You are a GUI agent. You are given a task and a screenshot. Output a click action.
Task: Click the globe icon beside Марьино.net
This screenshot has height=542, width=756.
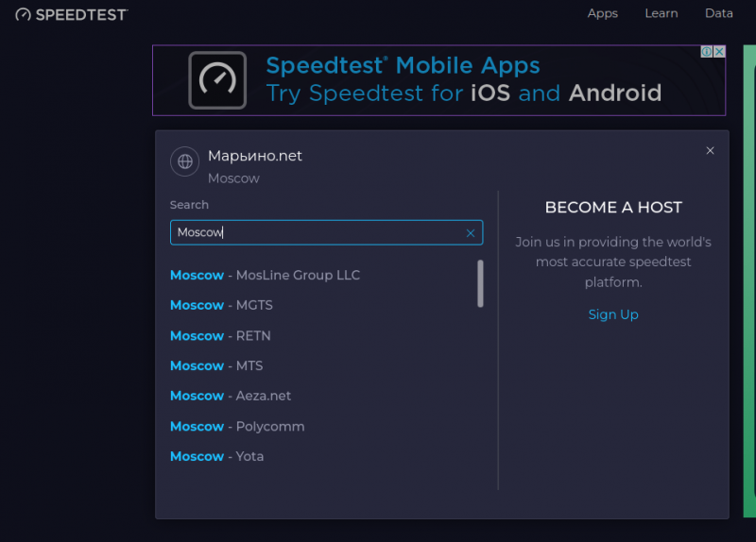tap(184, 161)
